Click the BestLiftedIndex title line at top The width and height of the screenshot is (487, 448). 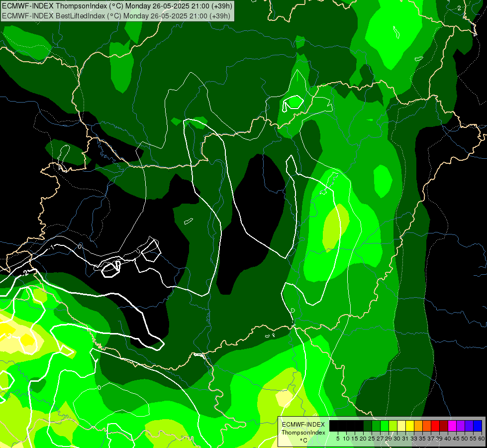point(116,15)
